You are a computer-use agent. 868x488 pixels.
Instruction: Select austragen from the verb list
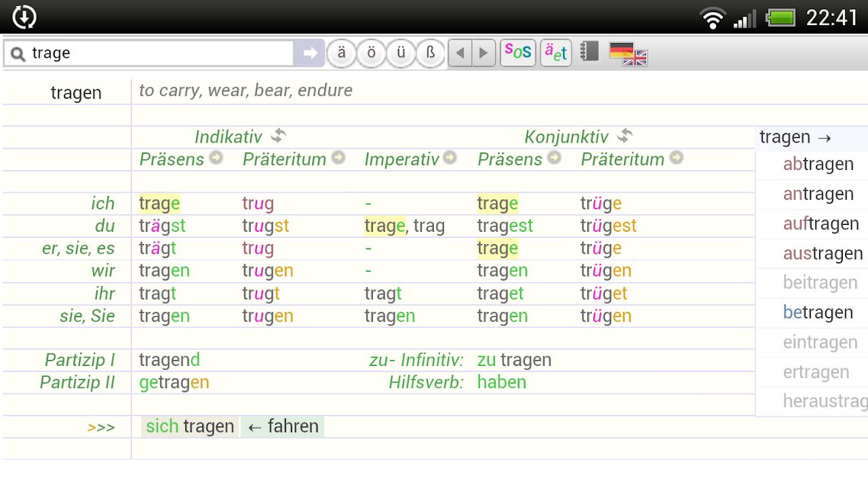822,254
